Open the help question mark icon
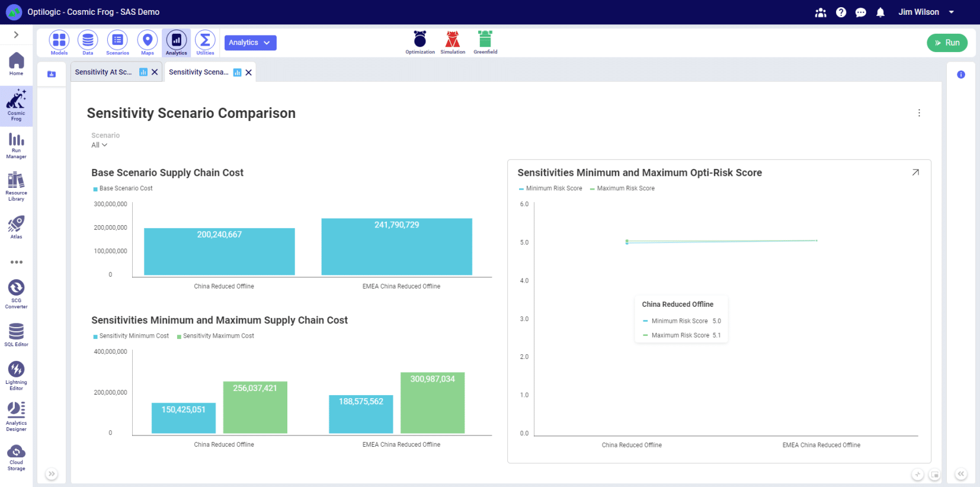The width and height of the screenshot is (980, 487). coord(841,12)
